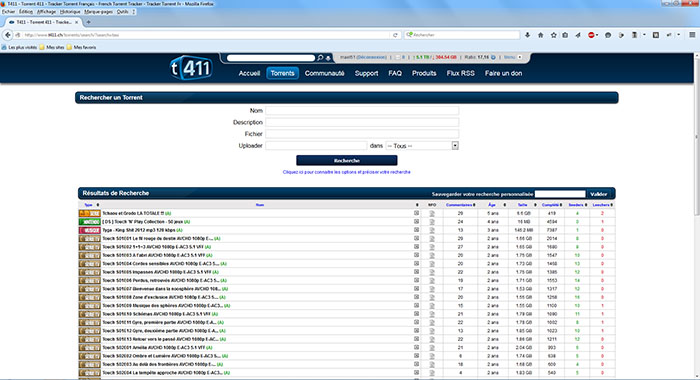Open the Affichage menu
Screen dimensions: 700x380
tap(46, 12)
